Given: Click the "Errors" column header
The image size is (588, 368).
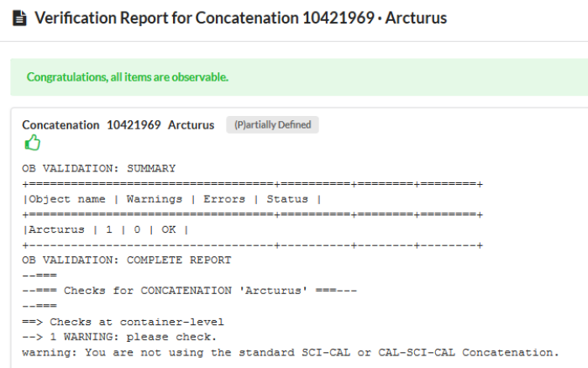Looking at the screenshot, I should (224, 199).
